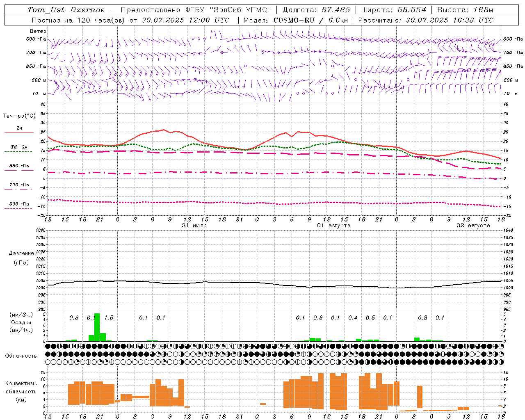Click the 1040 label on left pressure axis
The height and width of the screenshot is (420, 525).
[x=41, y=231]
